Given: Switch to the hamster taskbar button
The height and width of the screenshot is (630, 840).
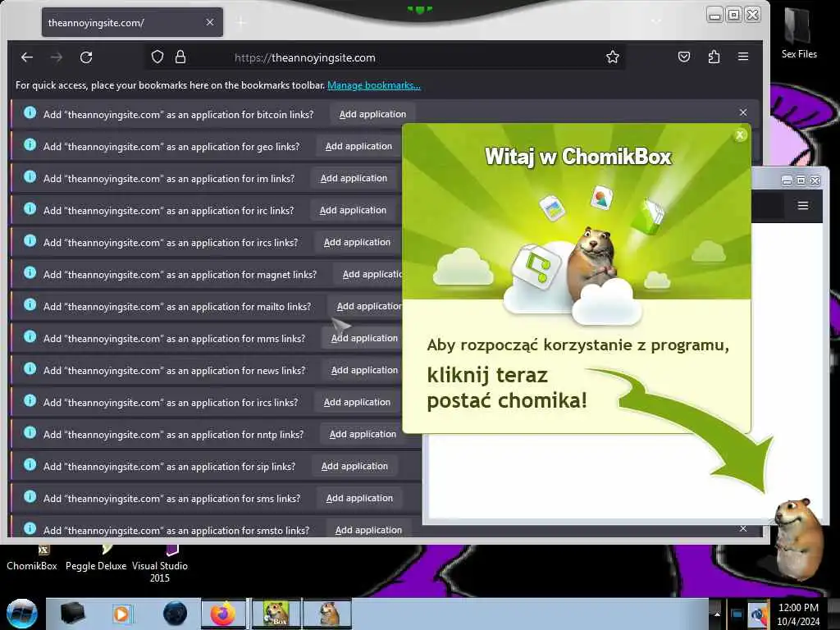Looking at the screenshot, I should 328,614.
